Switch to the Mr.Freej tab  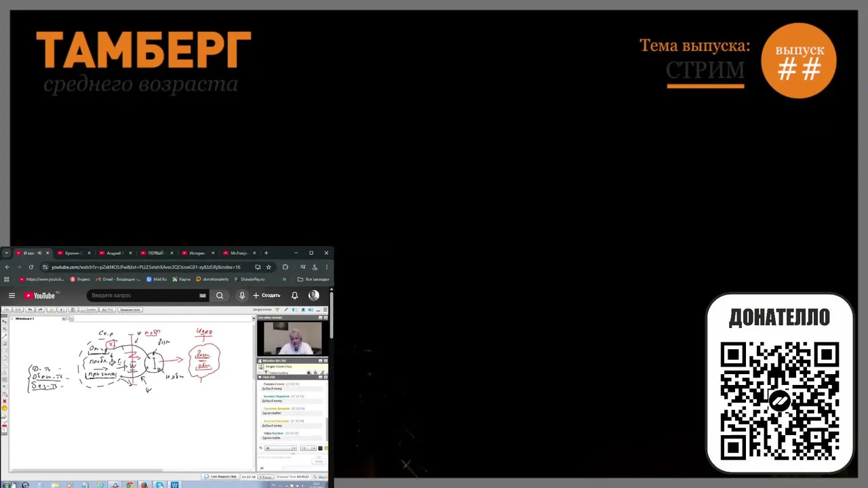(x=239, y=253)
